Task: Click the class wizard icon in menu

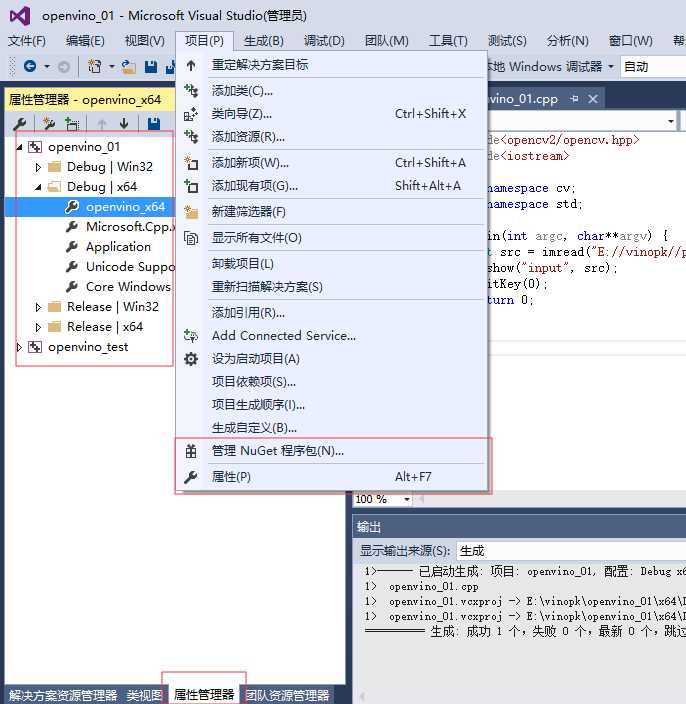Action: [x=191, y=114]
